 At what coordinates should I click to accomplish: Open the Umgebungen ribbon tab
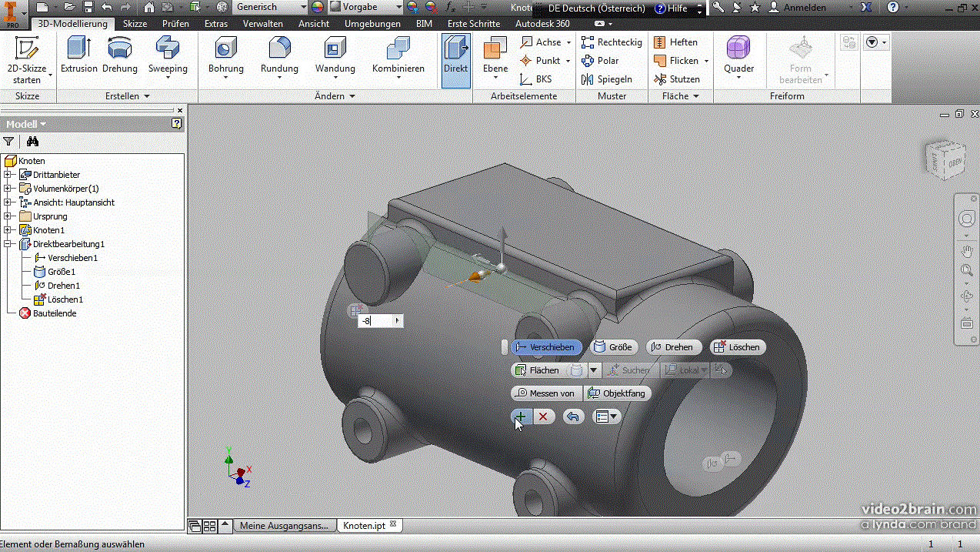[x=372, y=24]
